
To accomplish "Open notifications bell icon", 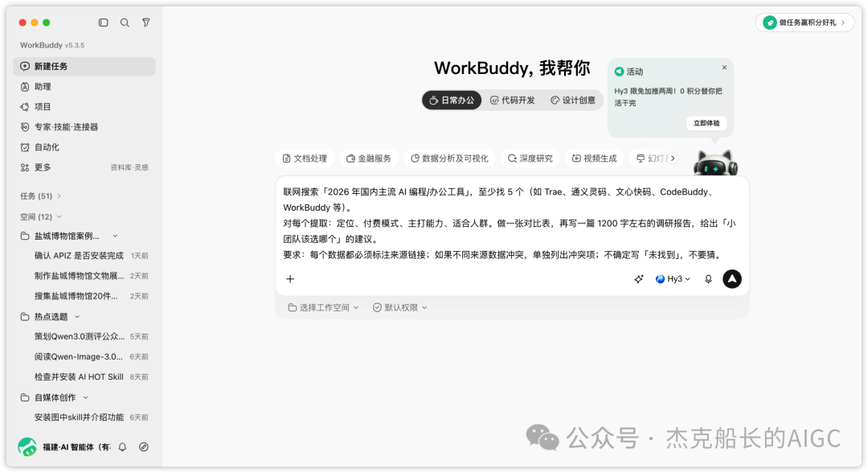I will point(122,447).
